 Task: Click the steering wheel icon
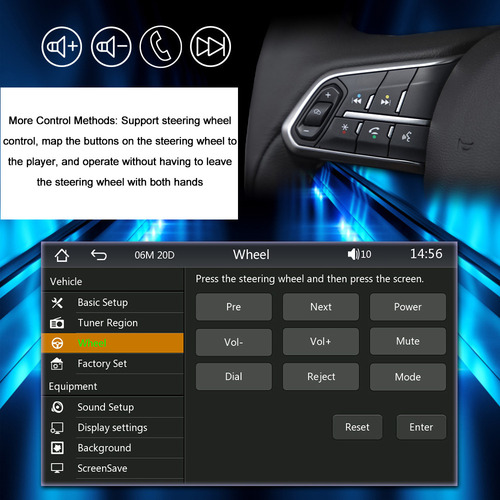coord(57,343)
